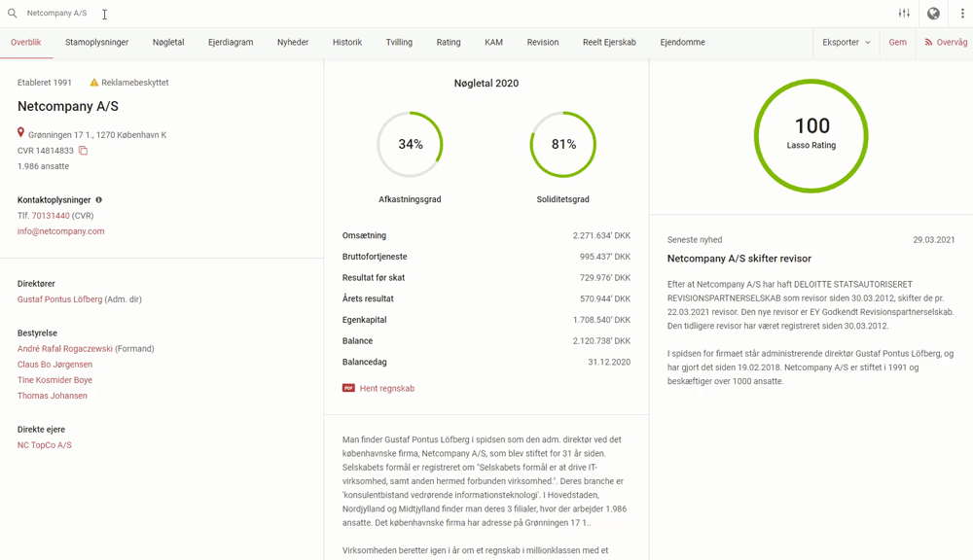
Task: Click the Balancedag 31.12.2020 value
Action: tap(609, 363)
